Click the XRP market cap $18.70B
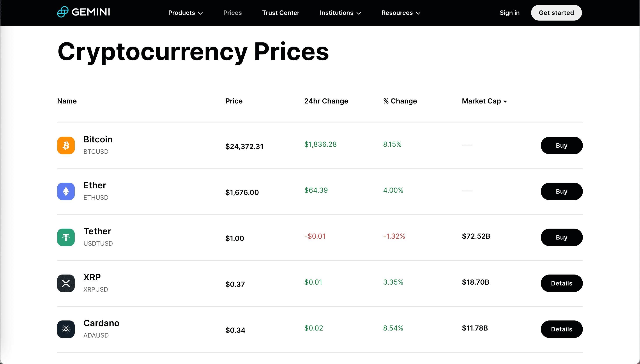The width and height of the screenshot is (640, 364). (475, 282)
